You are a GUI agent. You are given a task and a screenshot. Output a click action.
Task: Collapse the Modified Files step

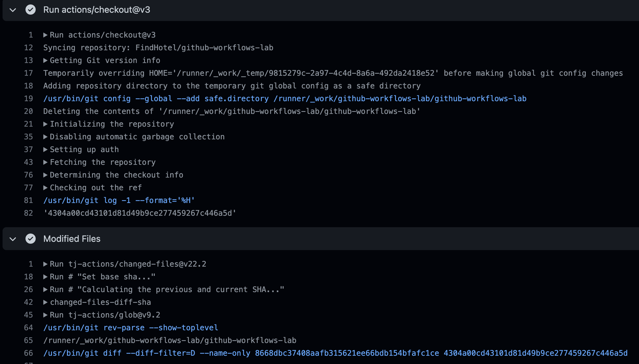point(12,239)
